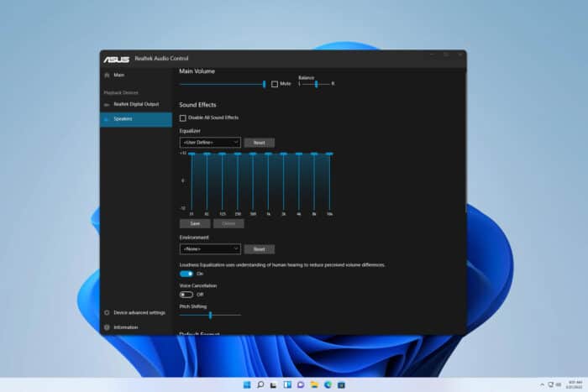Click the "Main Volume" heading
This screenshot has height=392, width=588.
click(197, 71)
